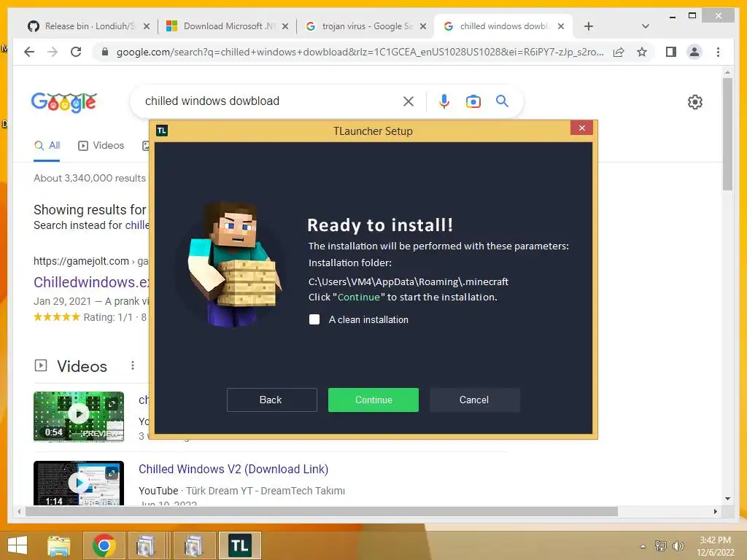This screenshot has width=747, height=560.
Task: Start Google voice search
Action: [444, 101]
